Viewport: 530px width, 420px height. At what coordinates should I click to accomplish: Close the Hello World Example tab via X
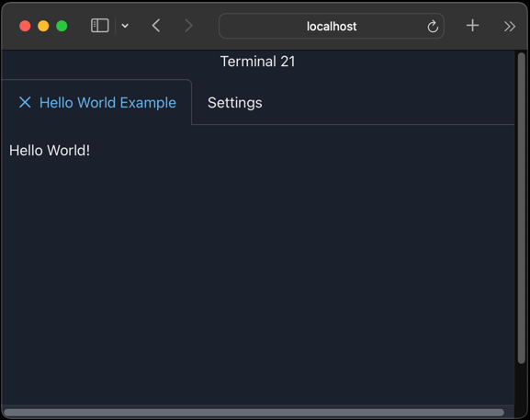point(25,102)
